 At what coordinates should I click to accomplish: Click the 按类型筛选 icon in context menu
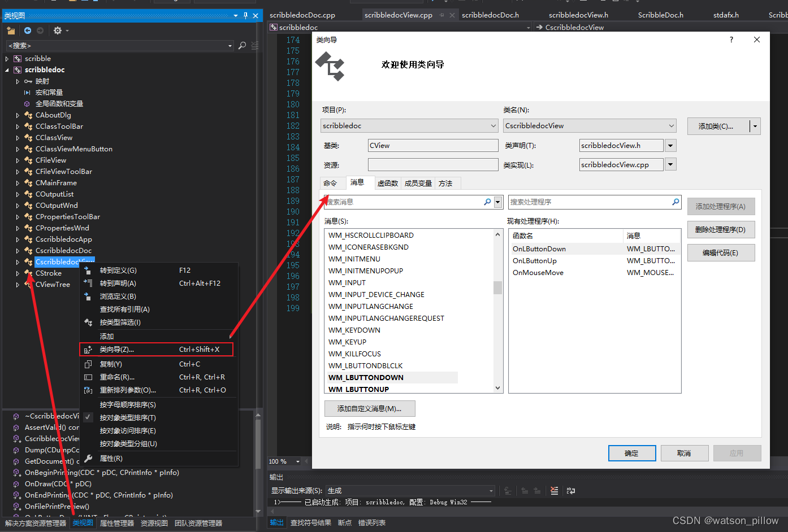point(88,322)
